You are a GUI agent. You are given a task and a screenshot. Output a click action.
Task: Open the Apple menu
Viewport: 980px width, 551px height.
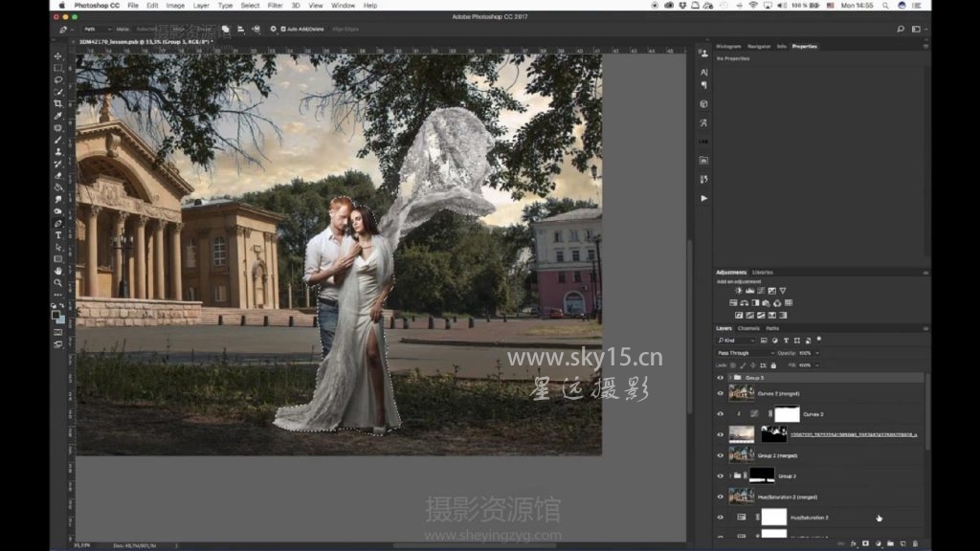pyautogui.click(x=62, y=6)
